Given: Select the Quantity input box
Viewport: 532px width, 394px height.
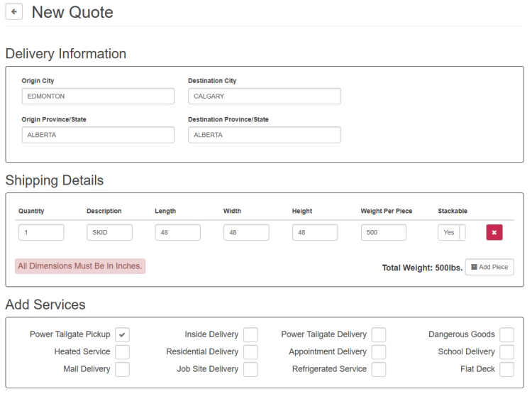Looking at the screenshot, I should 41,233.
